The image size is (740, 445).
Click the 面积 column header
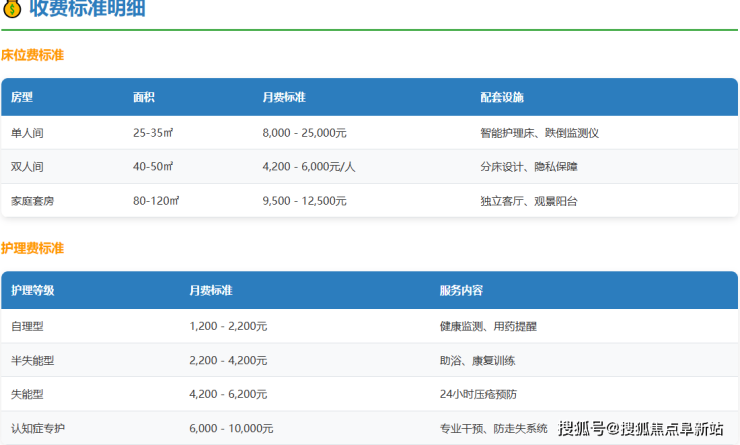(x=144, y=97)
